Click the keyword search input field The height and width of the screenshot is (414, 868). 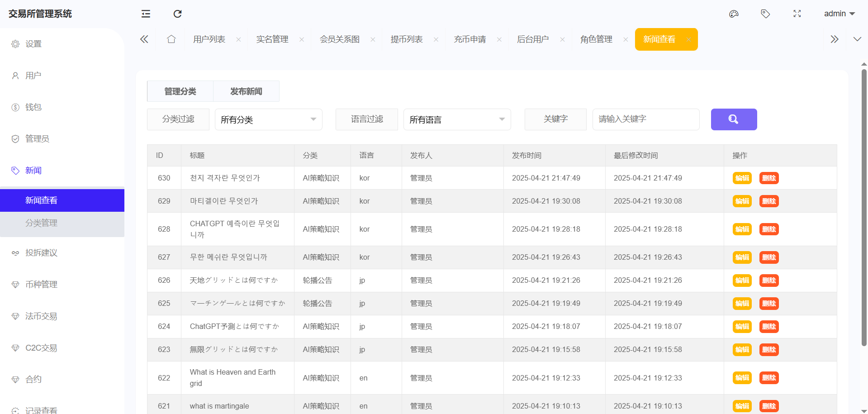tap(645, 119)
